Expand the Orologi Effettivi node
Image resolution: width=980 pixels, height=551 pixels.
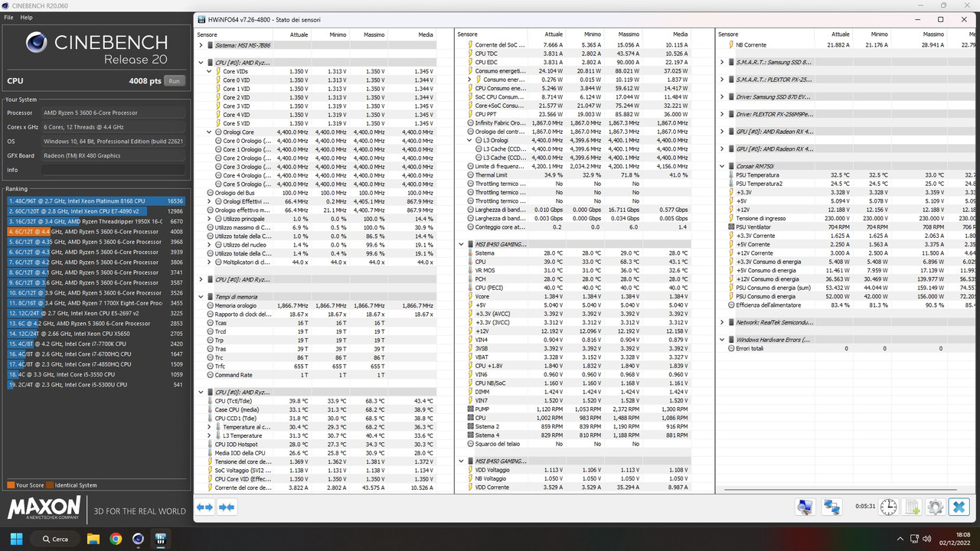coord(209,201)
